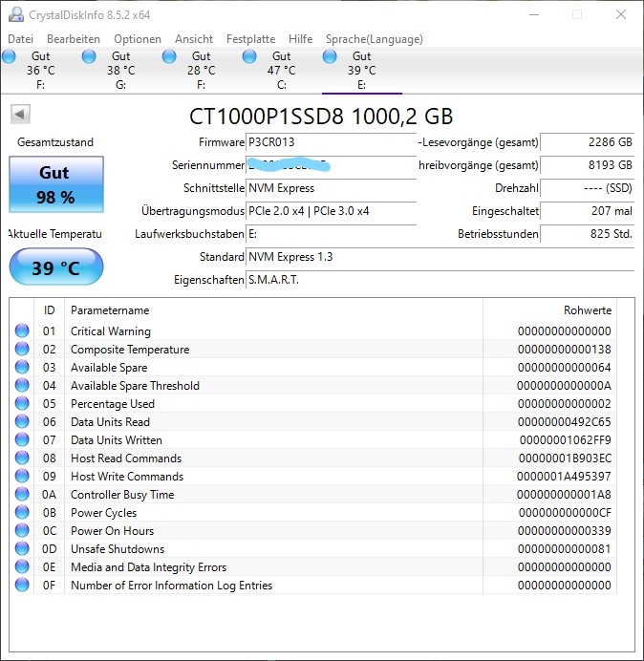Click the Parametername column header
This screenshot has height=661, width=644.
pos(273,310)
